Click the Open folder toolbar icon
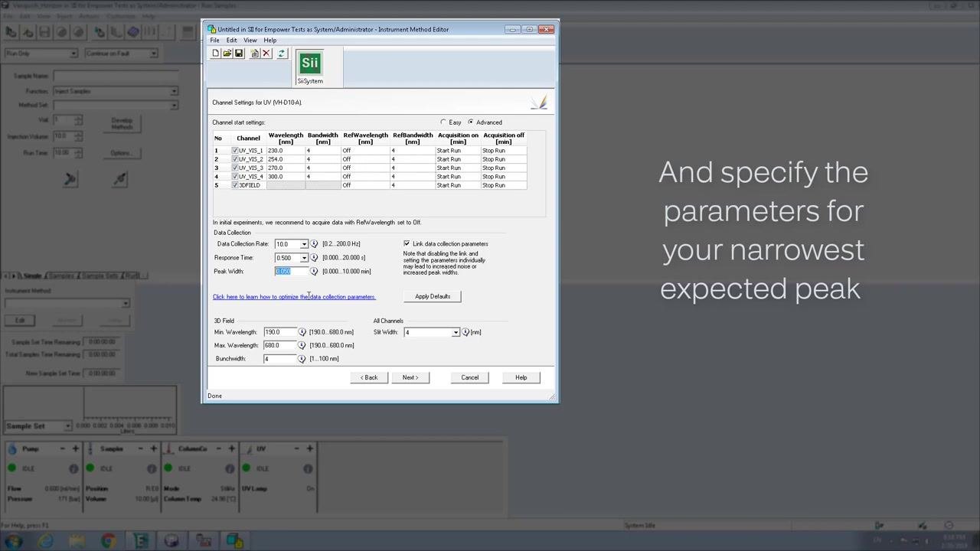This screenshot has width=980, height=551. click(227, 54)
